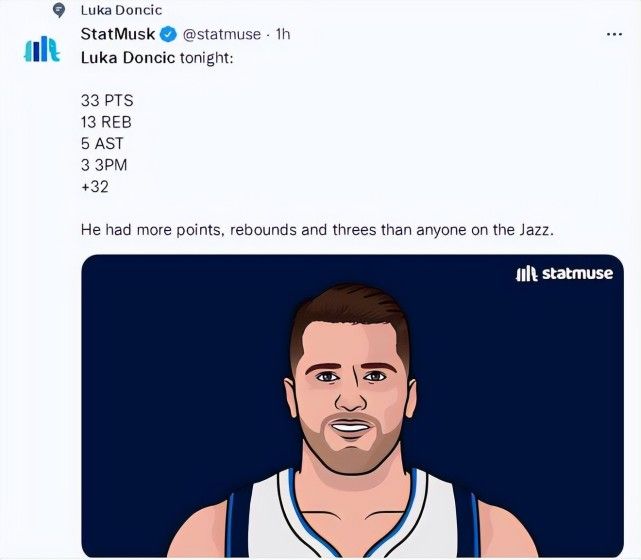Select the +32 plus-minus line
The width and height of the screenshot is (641, 560).
pos(95,185)
